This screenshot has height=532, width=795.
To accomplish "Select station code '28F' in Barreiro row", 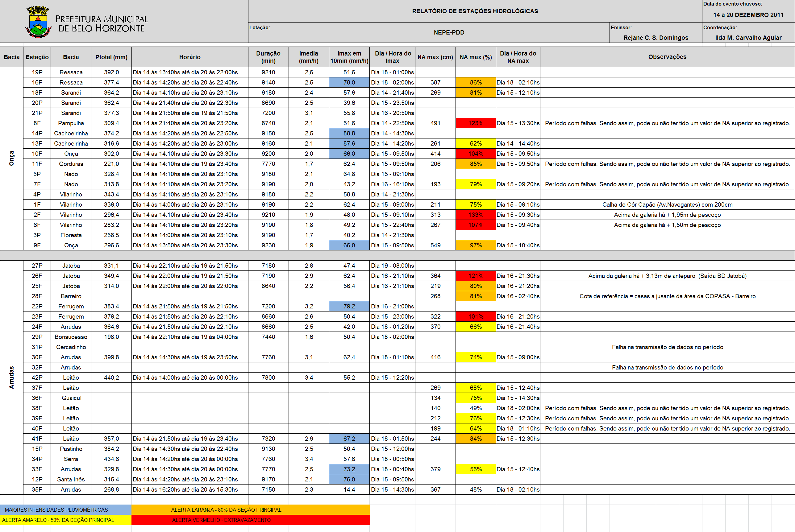I will point(37,296).
